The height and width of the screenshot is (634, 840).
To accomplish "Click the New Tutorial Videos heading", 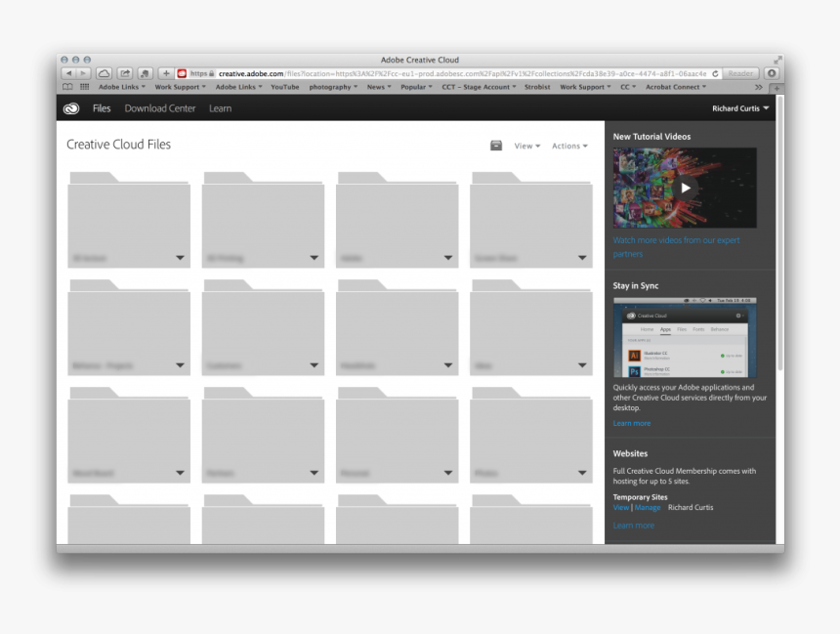I will point(651,137).
